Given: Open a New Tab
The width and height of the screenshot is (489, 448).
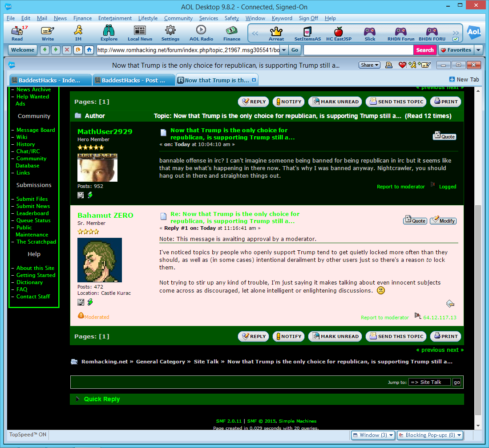Looking at the screenshot, I should tap(464, 79).
